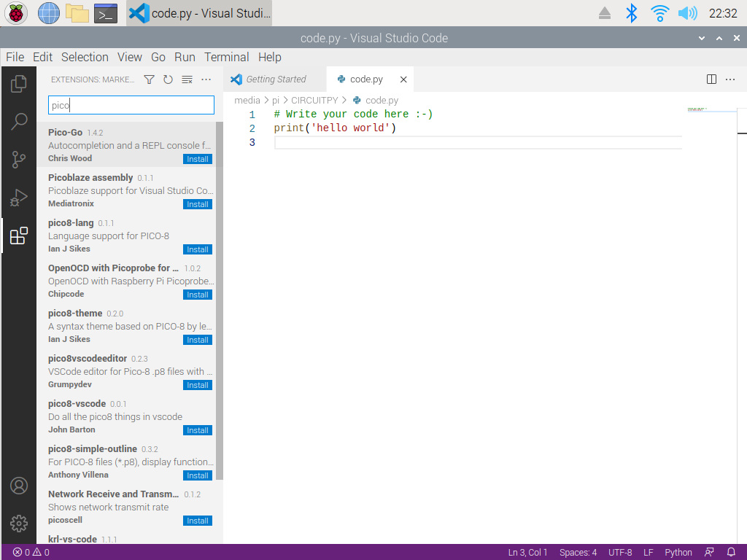
Task: Change encoding via 'UTF-8' in status bar
Action: tap(620, 553)
